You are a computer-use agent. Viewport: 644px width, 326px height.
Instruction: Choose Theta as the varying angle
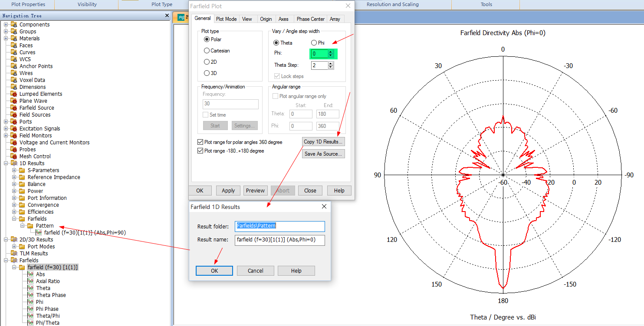tap(276, 43)
